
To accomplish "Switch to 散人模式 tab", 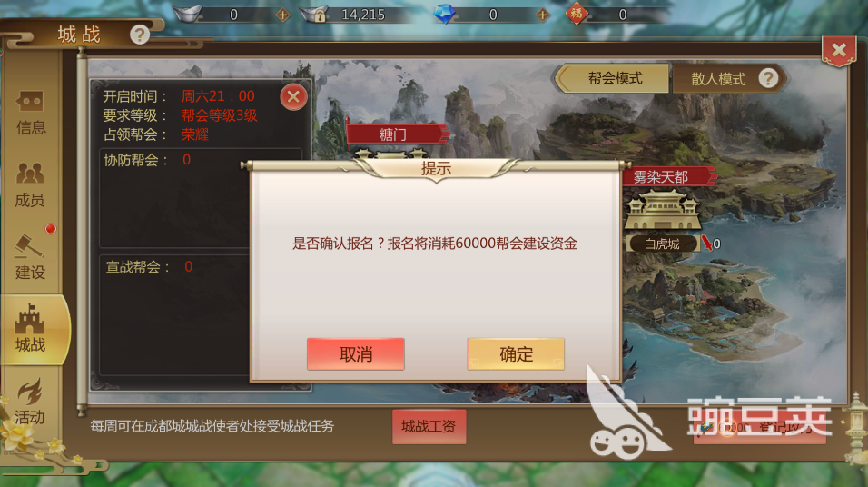I will [x=718, y=79].
